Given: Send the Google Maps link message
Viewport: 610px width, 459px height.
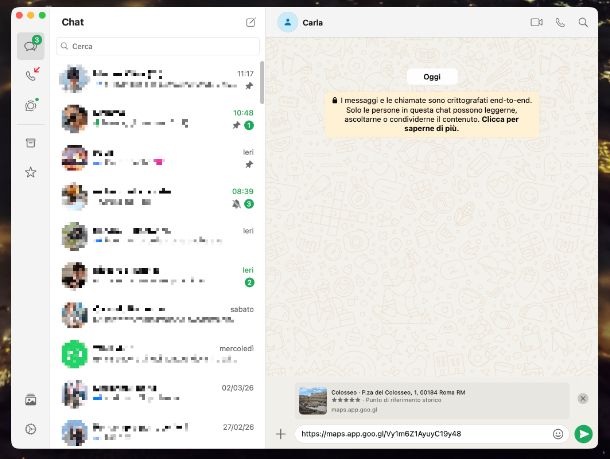Looking at the screenshot, I should (583, 434).
